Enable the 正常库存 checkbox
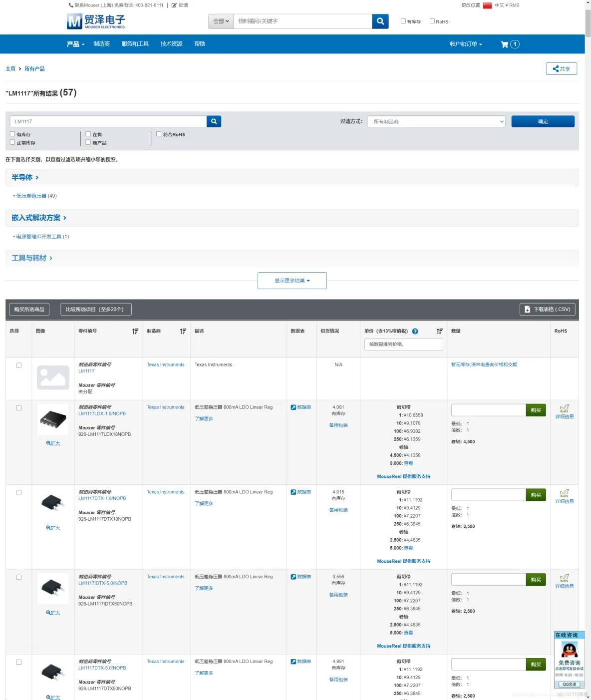This screenshot has width=591, height=700. coord(12,142)
